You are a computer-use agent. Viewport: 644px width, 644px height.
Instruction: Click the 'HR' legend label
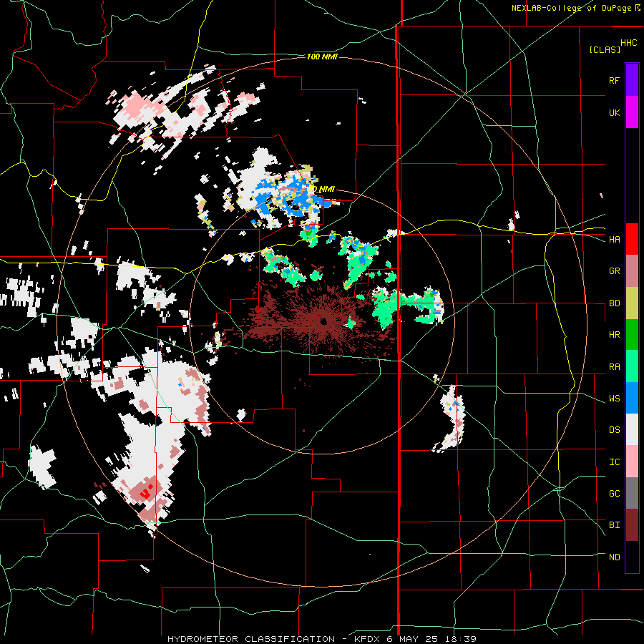[x=614, y=335]
